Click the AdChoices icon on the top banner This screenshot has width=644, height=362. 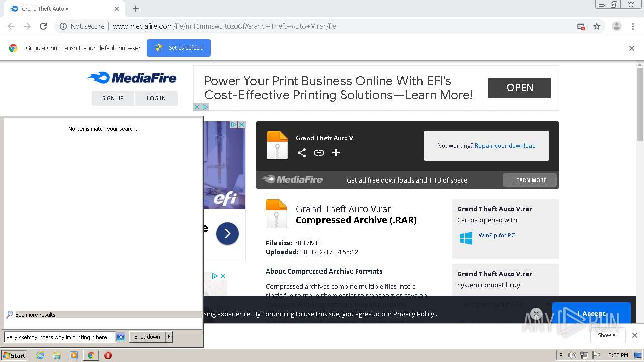pos(205,107)
